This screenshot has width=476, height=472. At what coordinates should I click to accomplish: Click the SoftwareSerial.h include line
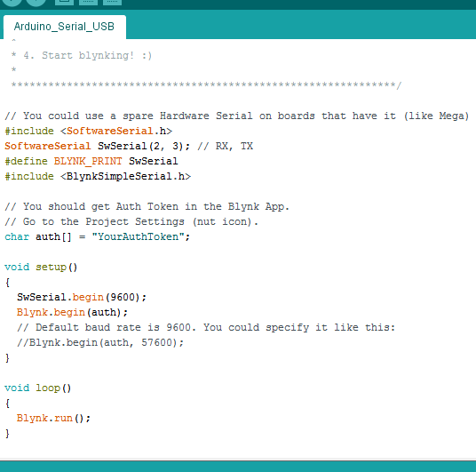pos(88,131)
